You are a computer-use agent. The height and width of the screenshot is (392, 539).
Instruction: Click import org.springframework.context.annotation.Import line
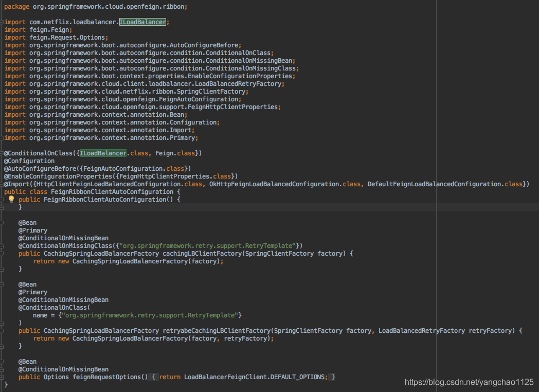pos(99,130)
